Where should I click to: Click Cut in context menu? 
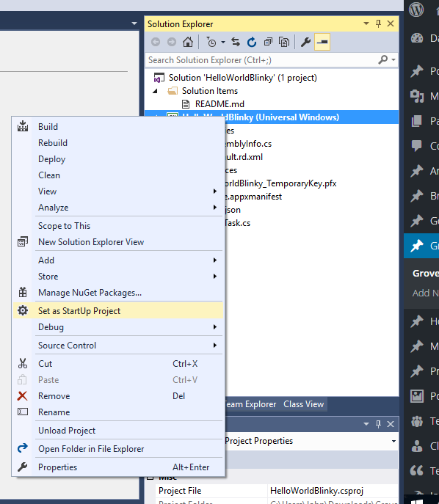[117, 364]
